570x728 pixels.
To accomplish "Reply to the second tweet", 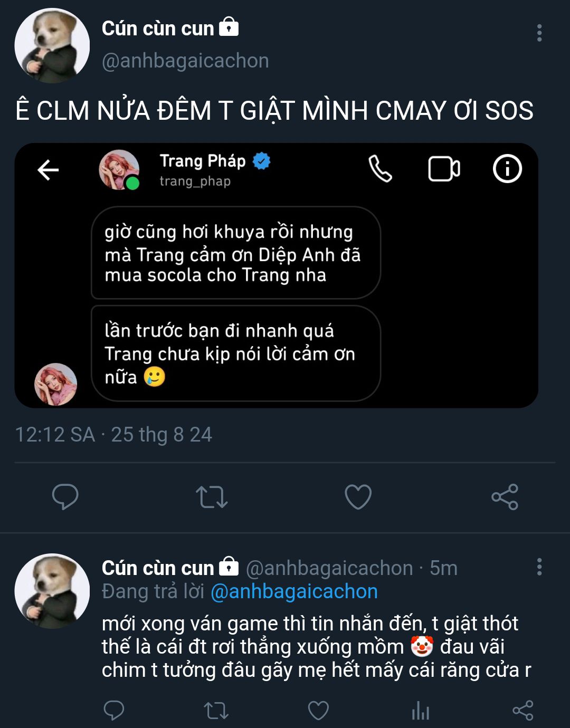I will coord(113,711).
